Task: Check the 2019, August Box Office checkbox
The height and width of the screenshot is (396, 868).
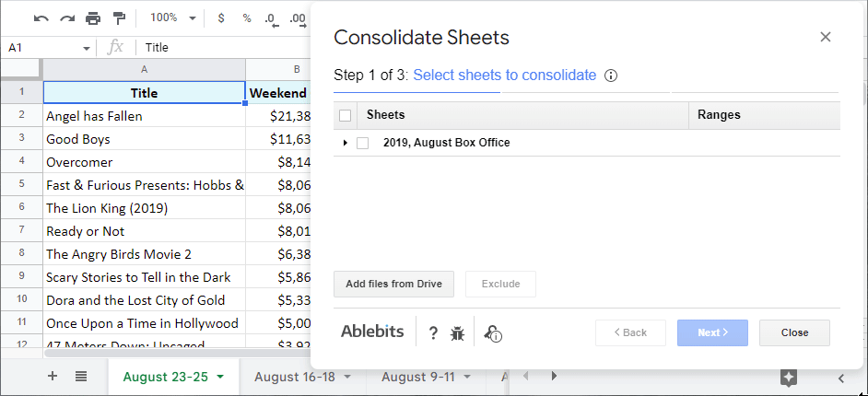Action: pos(363,143)
